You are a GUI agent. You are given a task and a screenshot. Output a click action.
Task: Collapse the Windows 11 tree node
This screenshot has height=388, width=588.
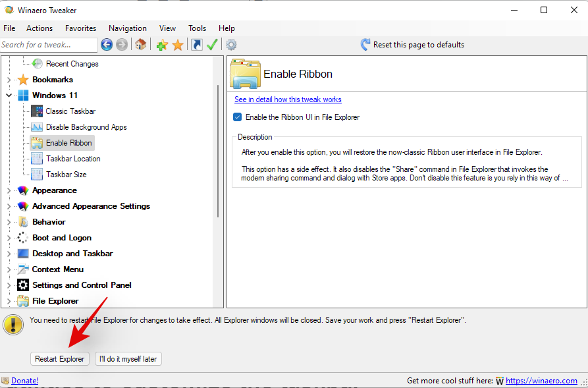point(9,96)
